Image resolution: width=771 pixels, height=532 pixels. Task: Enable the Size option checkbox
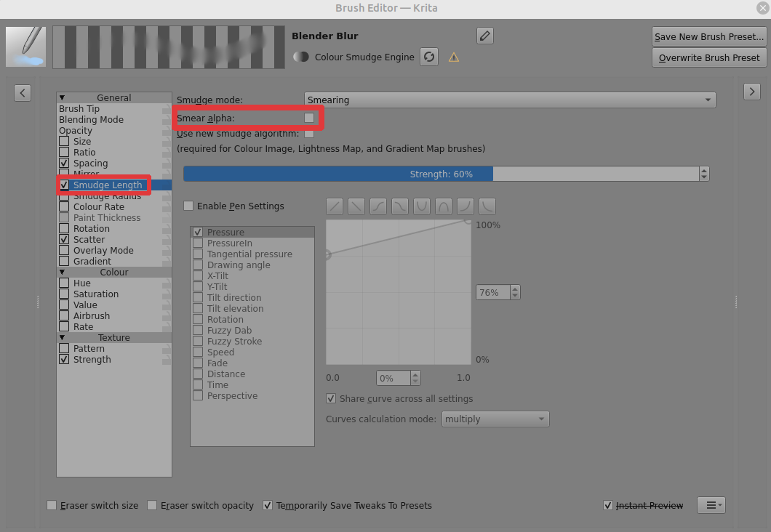click(64, 142)
